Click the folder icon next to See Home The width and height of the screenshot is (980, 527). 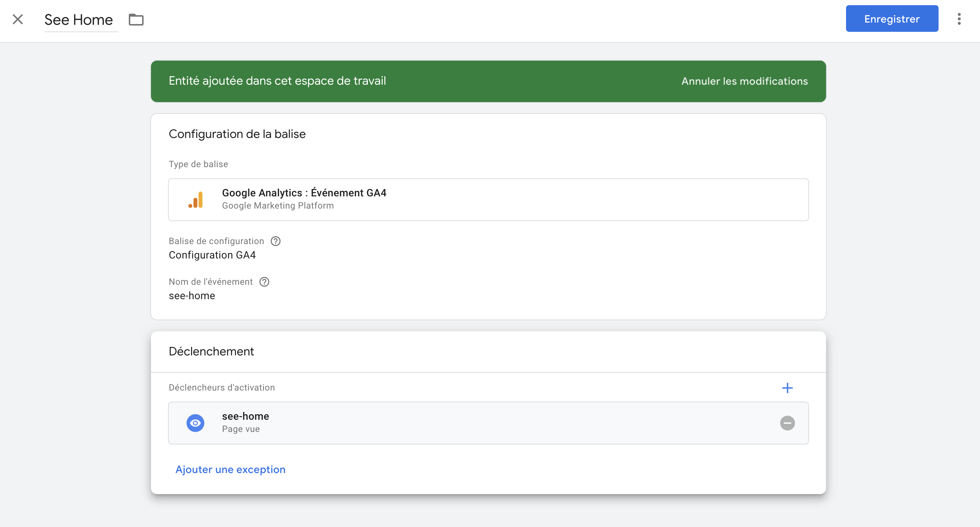tap(136, 19)
